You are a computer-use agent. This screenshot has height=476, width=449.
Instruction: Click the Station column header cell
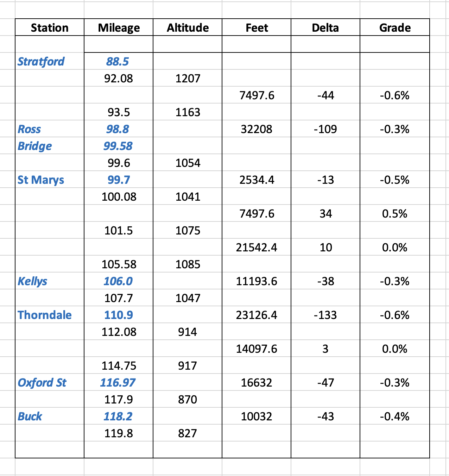click(x=50, y=27)
